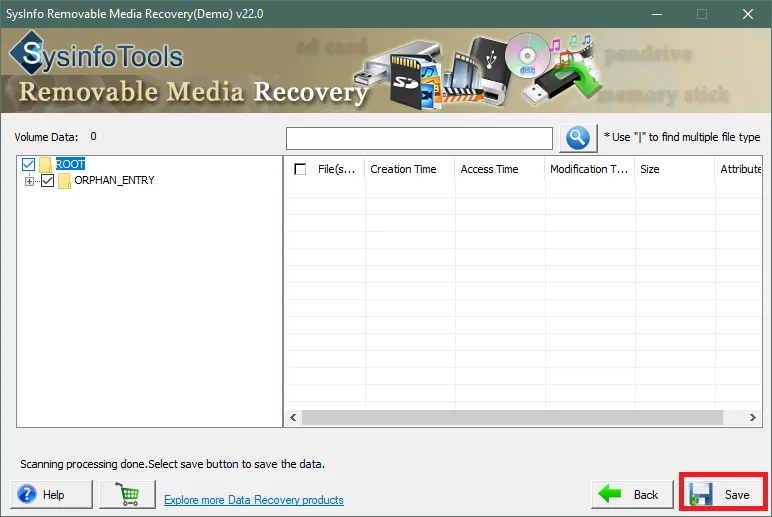Minimize the Removable Media Recovery window
The height and width of the screenshot is (517, 772).
tap(657, 14)
